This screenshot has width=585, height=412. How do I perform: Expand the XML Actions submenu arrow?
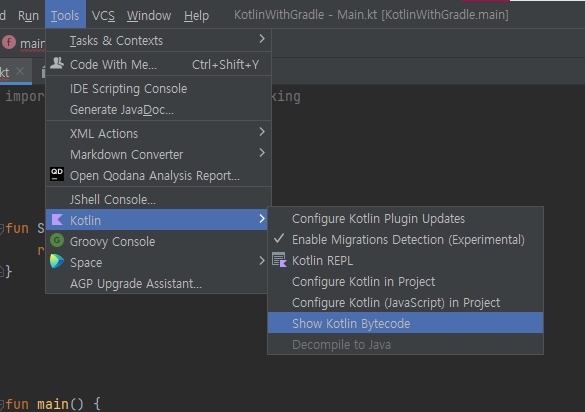coord(262,132)
